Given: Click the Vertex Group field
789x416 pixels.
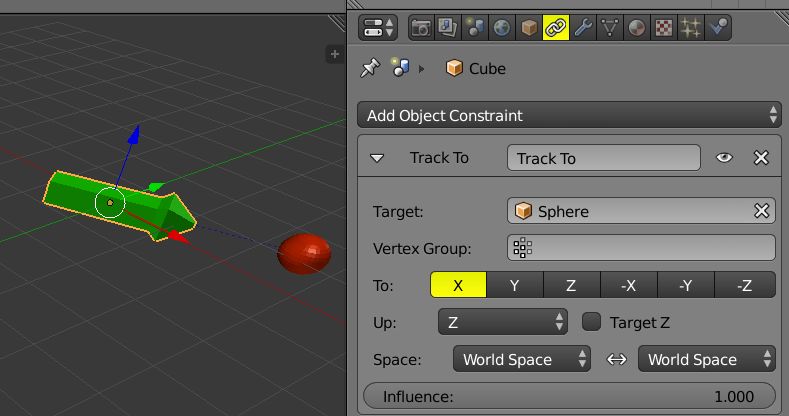Looking at the screenshot, I should click(x=641, y=247).
